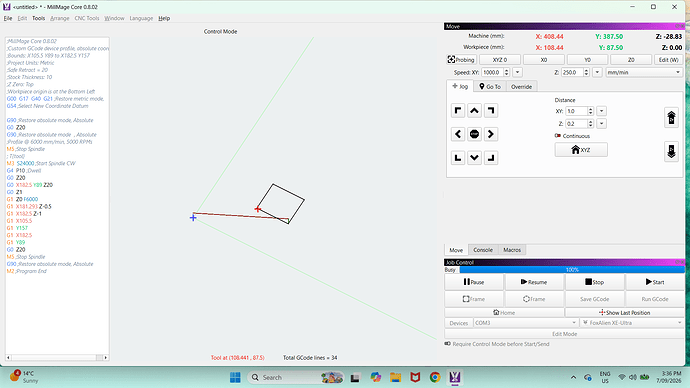Zero all axes with XYZ 0
Screen dimensions: 690x388
(499, 59)
